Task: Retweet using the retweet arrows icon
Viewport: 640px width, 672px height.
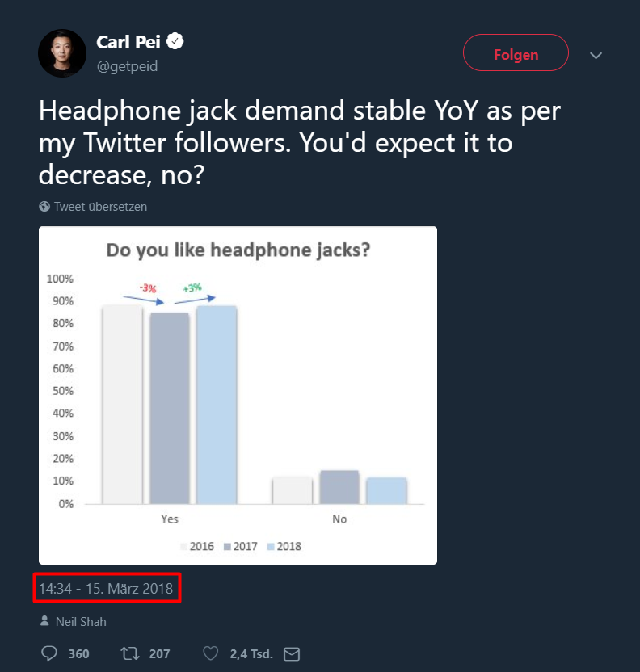Action: click(129, 653)
